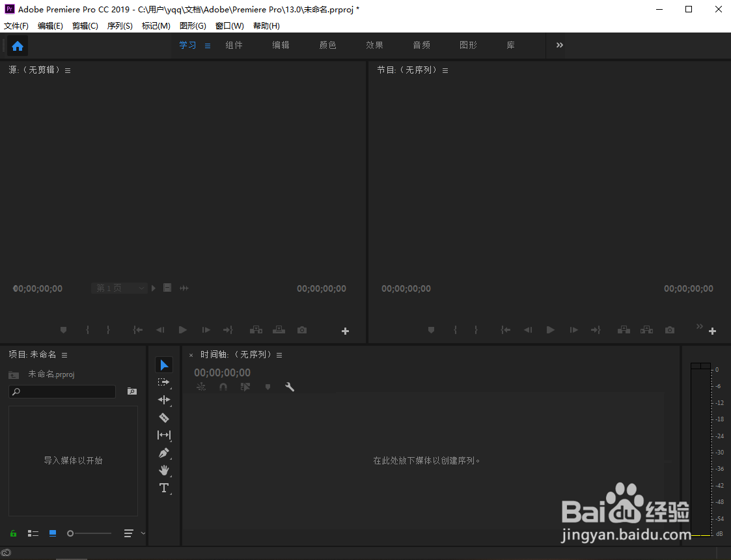Screen dimensions: 731x560
Task: Select the Track Select Forward tool
Action: (x=163, y=382)
